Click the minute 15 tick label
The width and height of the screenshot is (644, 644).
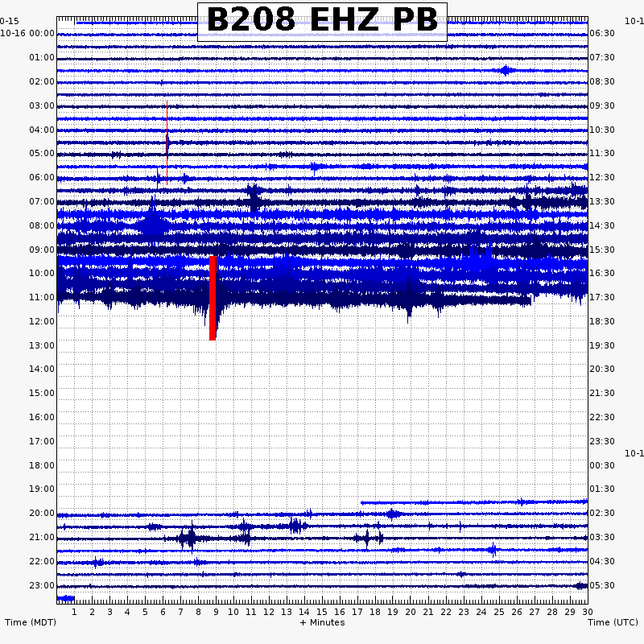(322, 612)
